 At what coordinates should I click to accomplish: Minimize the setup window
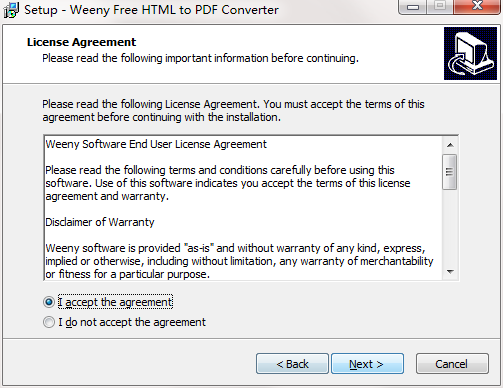[x=413, y=7]
